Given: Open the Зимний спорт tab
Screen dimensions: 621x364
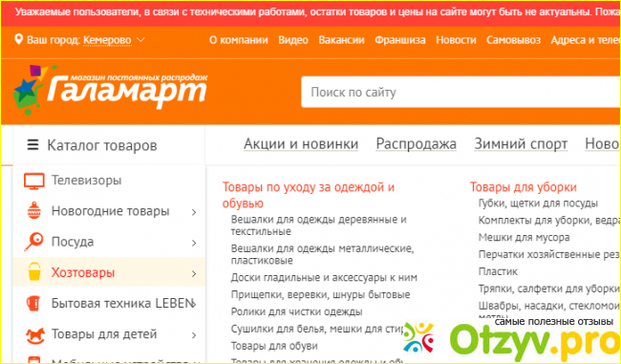Looking at the screenshot, I should click(x=521, y=143).
